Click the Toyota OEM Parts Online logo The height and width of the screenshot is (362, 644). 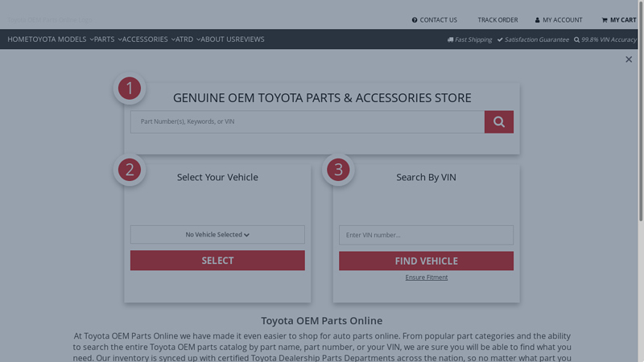coord(49,19)
